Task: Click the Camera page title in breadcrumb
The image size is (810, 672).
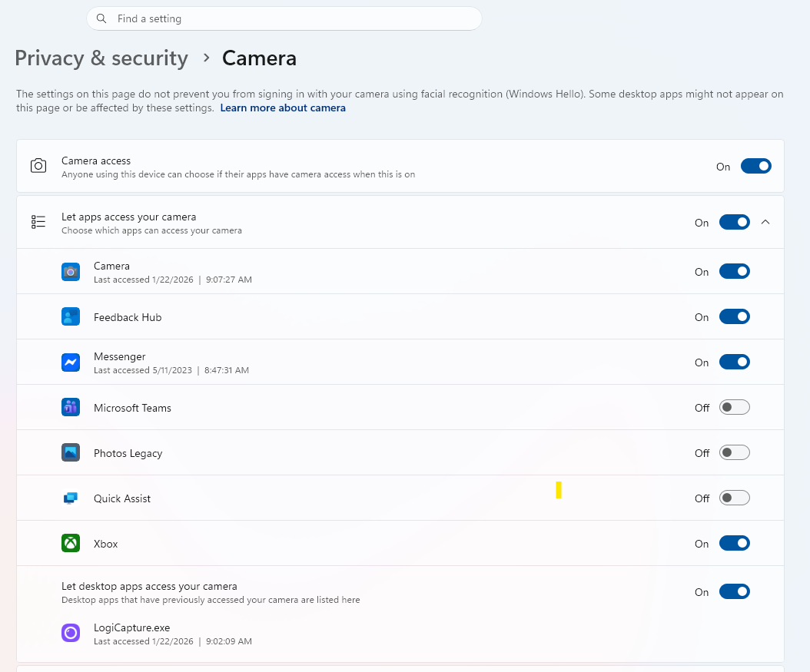Action: tap(259, 58)
